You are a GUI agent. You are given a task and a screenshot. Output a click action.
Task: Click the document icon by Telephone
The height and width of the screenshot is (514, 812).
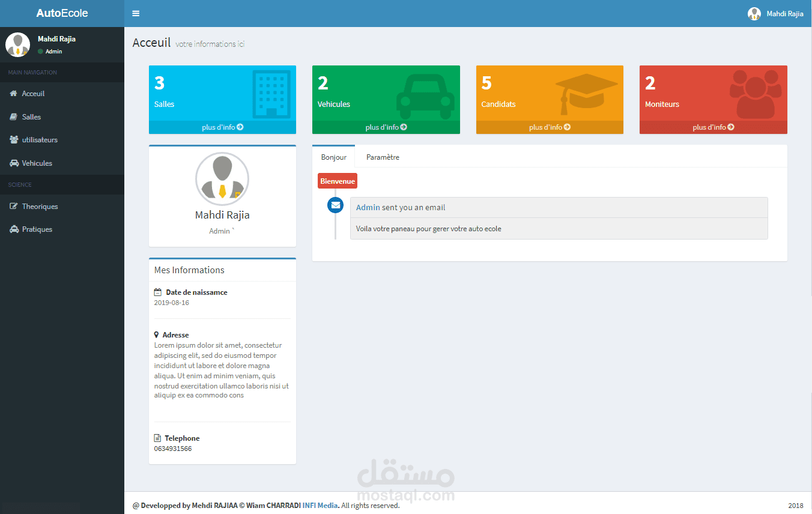pyautogui.click(x=157, y=438)
